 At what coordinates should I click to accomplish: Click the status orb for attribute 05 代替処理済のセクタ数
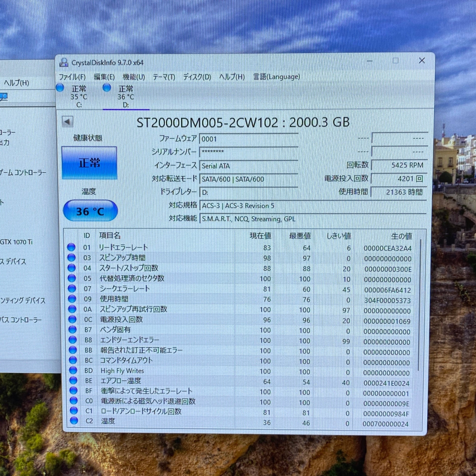pyautogui.click(x=72, y=278)
